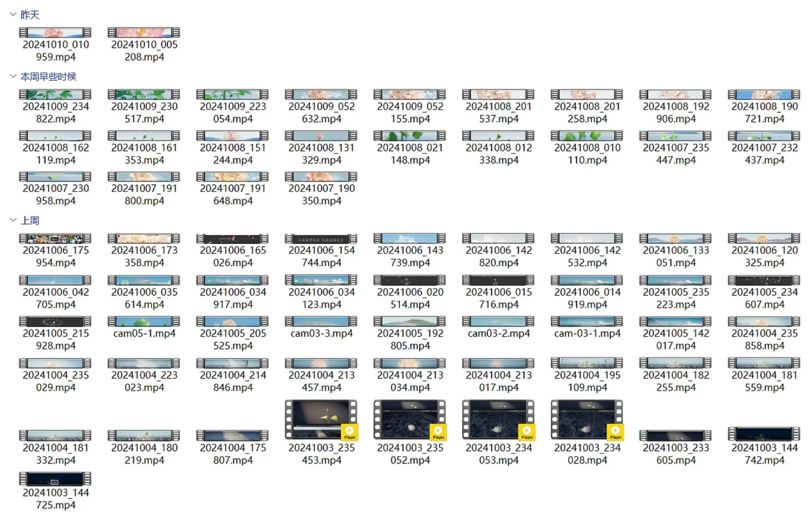Screen dimensions: 812x529
Task: Select the 上周 group header text
Action: coord(30,220)
